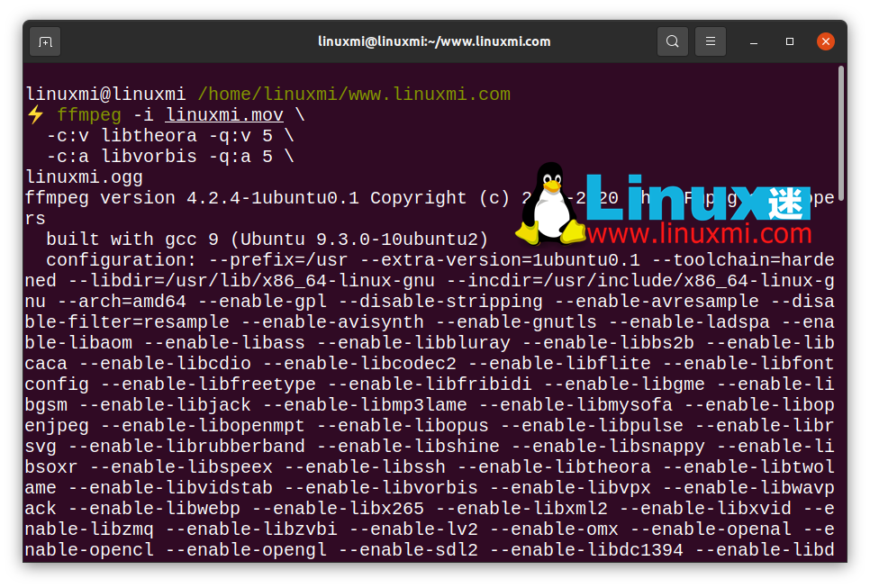The height and width of the screenshot is (588, 870).
Task: Click the linuxmi@linuxmi prompt text
Action: tap(105, 95)
